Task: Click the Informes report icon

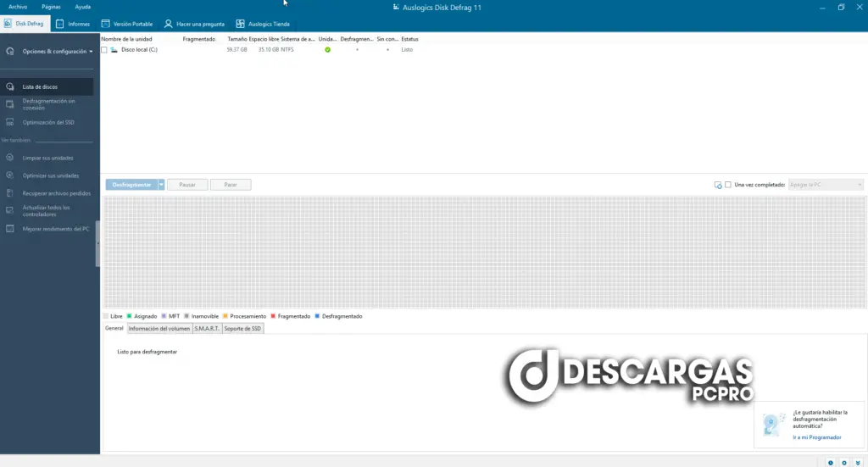Action: [x=60, y=24]
